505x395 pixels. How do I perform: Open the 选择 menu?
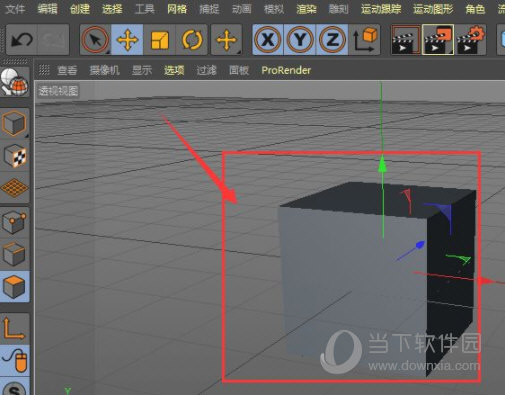point(112,9)
